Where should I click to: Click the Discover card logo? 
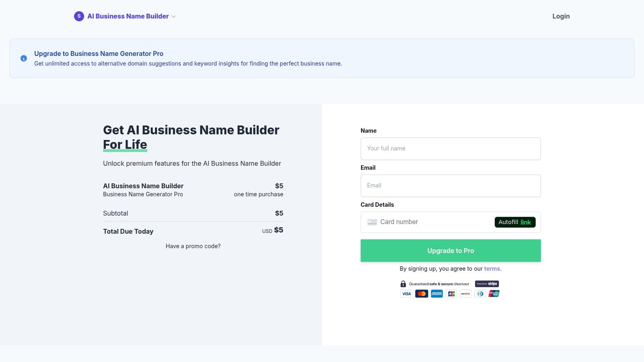tap(466, 294)
